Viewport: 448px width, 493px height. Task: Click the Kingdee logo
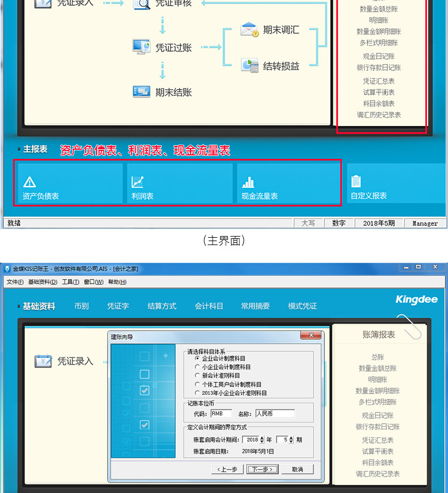416,300
